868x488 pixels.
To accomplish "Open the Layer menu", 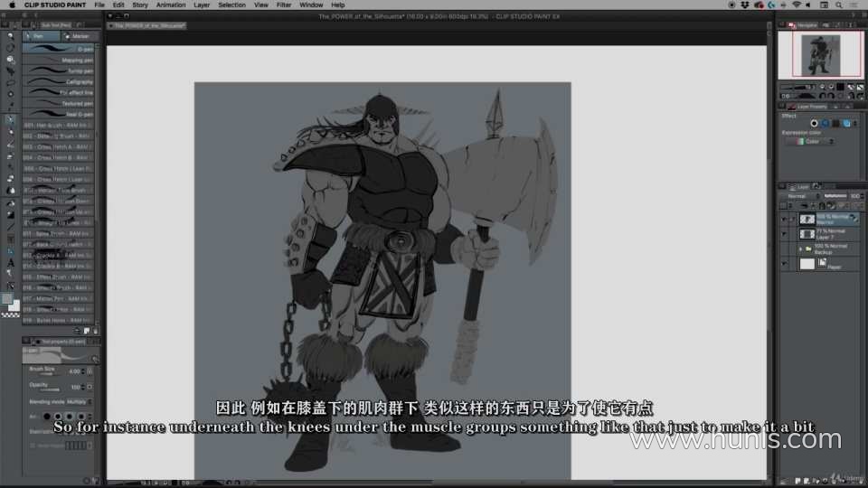I will pyautogui.click(x=202, y=5).
